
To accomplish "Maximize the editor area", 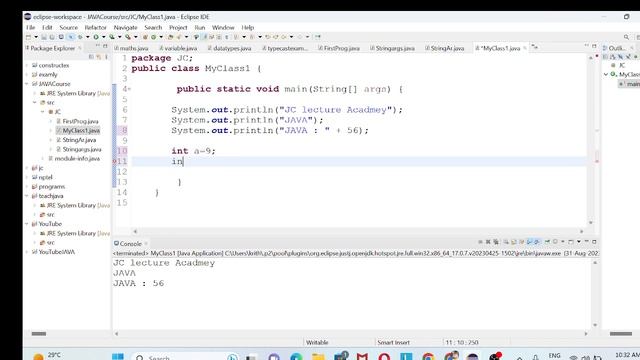I will [x=594, y=46].
